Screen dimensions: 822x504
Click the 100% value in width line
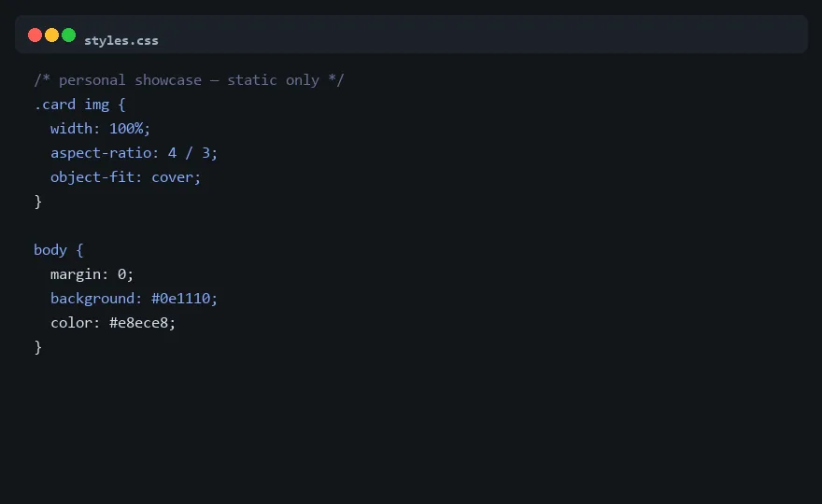(126, 129)
